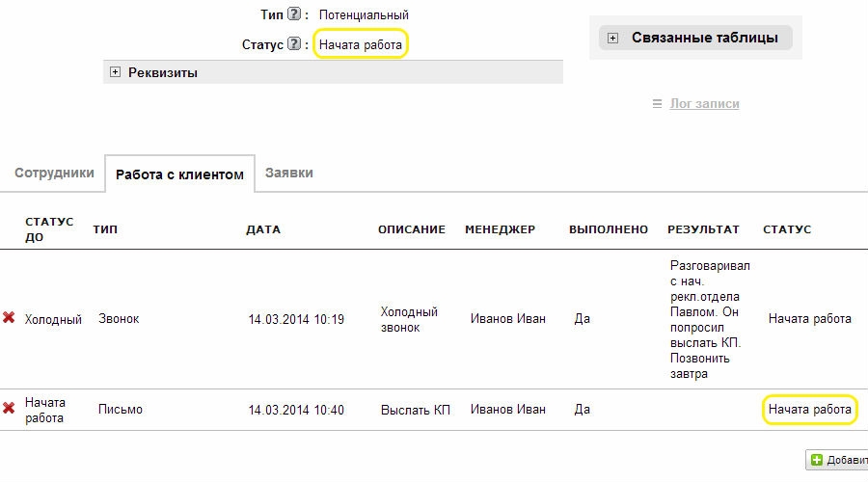Click the Потенциальный type value
The image size is (868, 482).
(x=364, y=15)
